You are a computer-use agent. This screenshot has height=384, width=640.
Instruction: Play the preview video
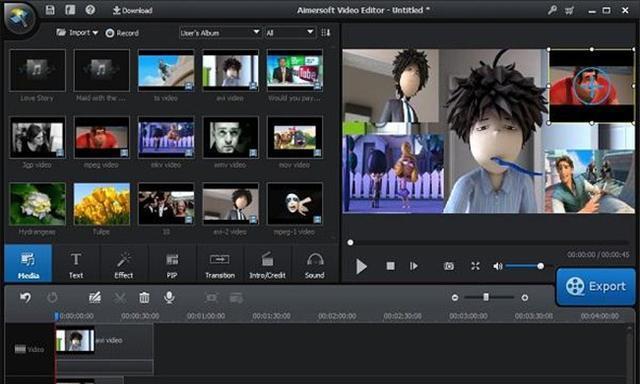[x=361, y=266]
